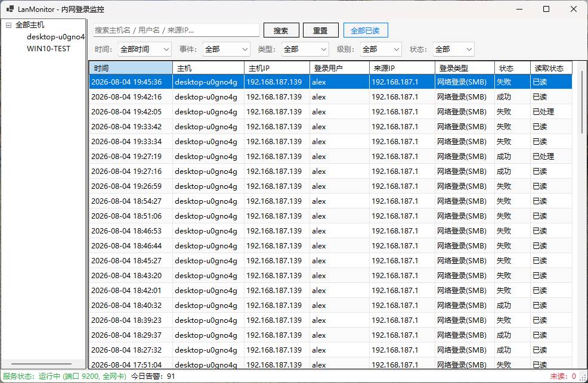Click the 重置 button

point(321,30)
